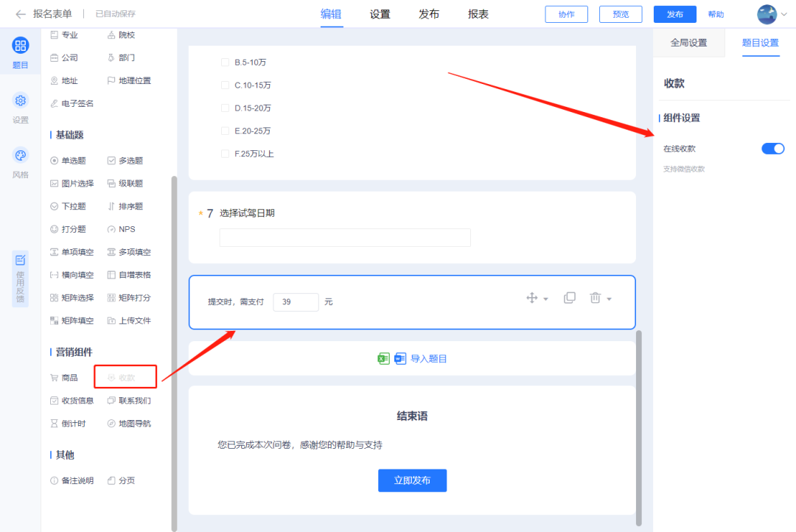
Task: Click the 预览 button
Action: (x=621, y=14)
